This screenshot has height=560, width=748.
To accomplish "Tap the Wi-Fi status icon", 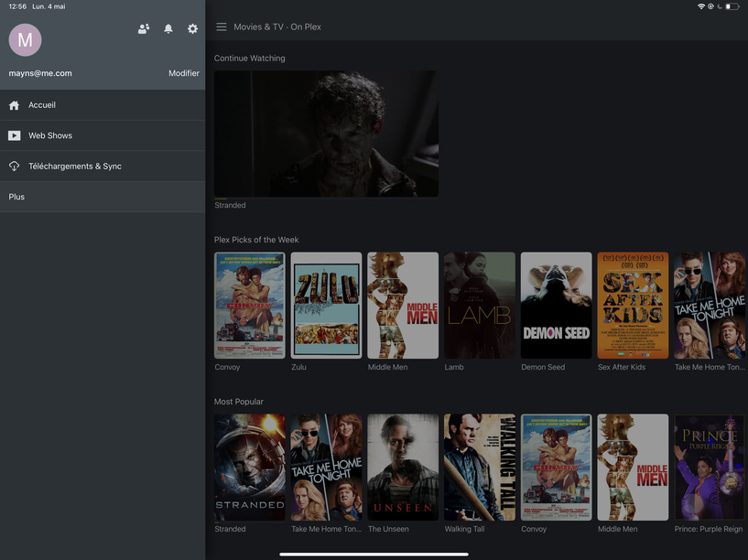I will point(701,6).
